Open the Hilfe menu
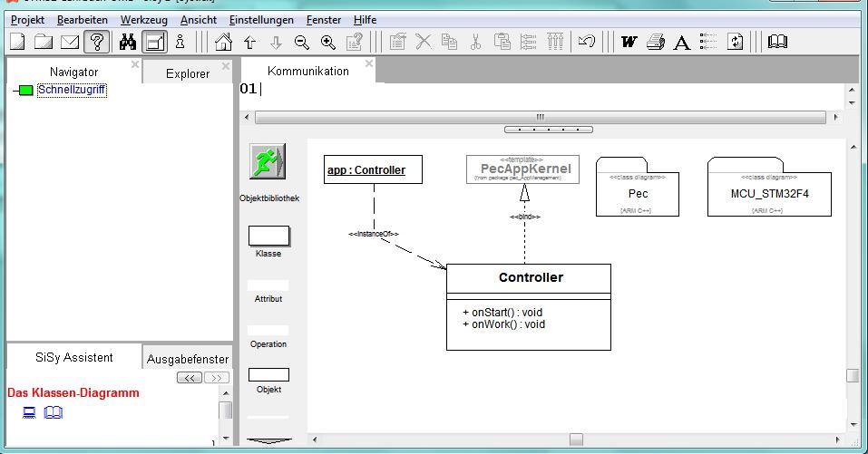This screenshot has width=868, height=454. [x=365, y=20]
